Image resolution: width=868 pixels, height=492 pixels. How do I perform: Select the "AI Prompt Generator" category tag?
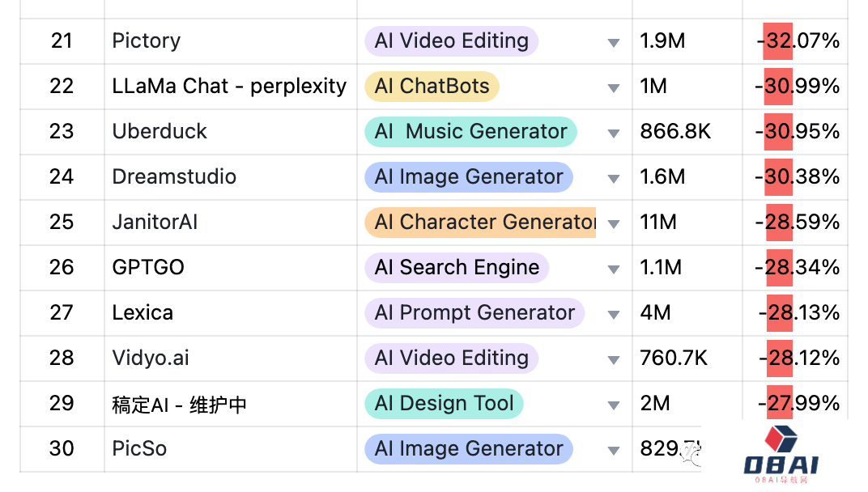tap(475, 313)
